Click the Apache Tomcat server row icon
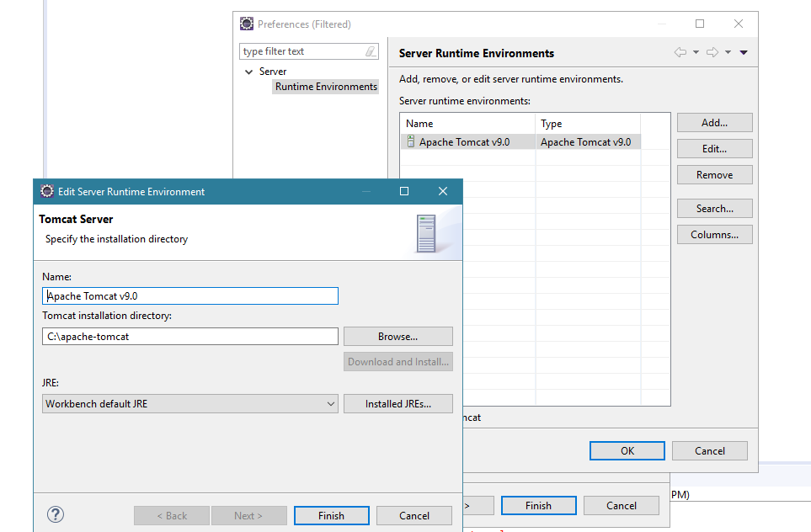 pos(411,141)
